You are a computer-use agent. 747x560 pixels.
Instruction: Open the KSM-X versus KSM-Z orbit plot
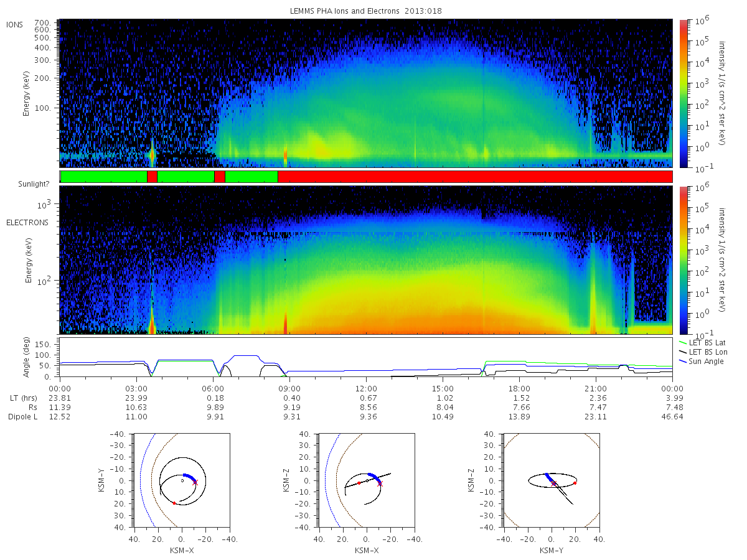367,480
